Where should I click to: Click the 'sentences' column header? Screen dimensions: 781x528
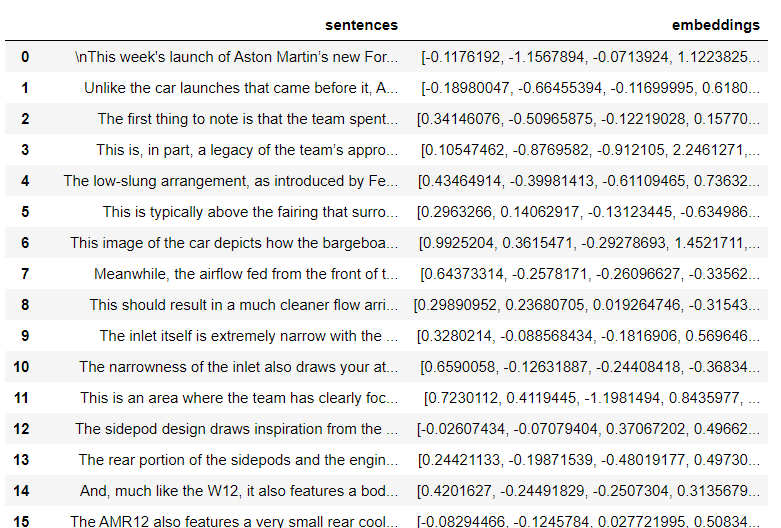361,24
